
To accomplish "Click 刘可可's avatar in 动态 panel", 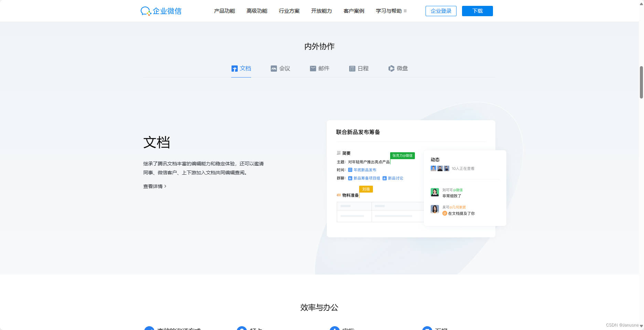I will [435, 192].
